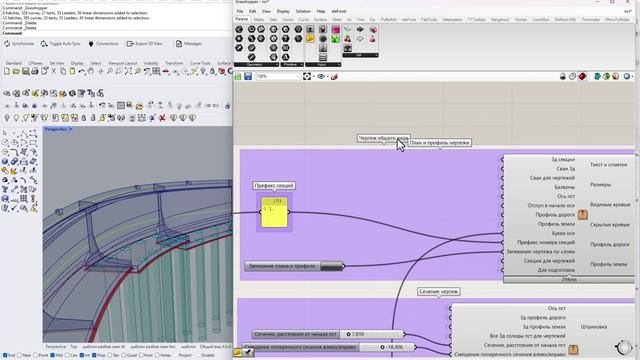This screenshot has width=640, height=360.
Task: Click the black right-arrow icon in Util panel
Action: pos(360,29)
